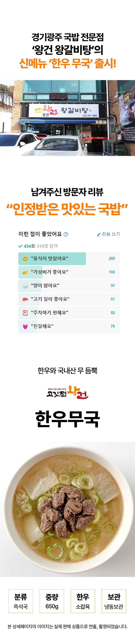Click the meat emoji for 고기 질이 좋아요
The height and width of the screenshot is (644, 135).
click(25, 299)
